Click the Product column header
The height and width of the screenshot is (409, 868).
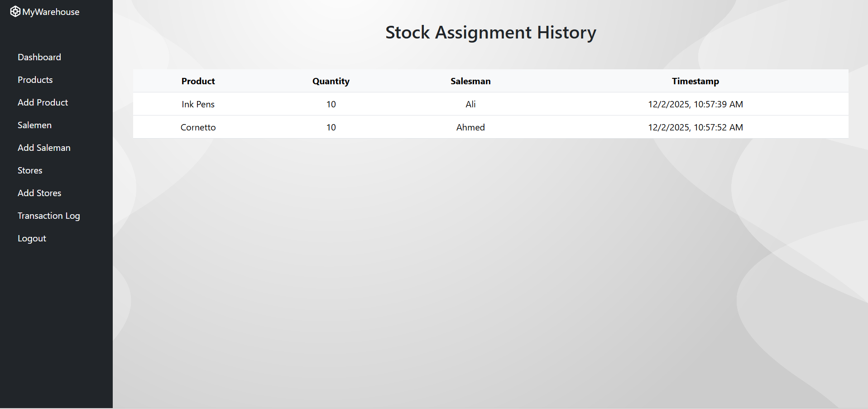point(198,81)
